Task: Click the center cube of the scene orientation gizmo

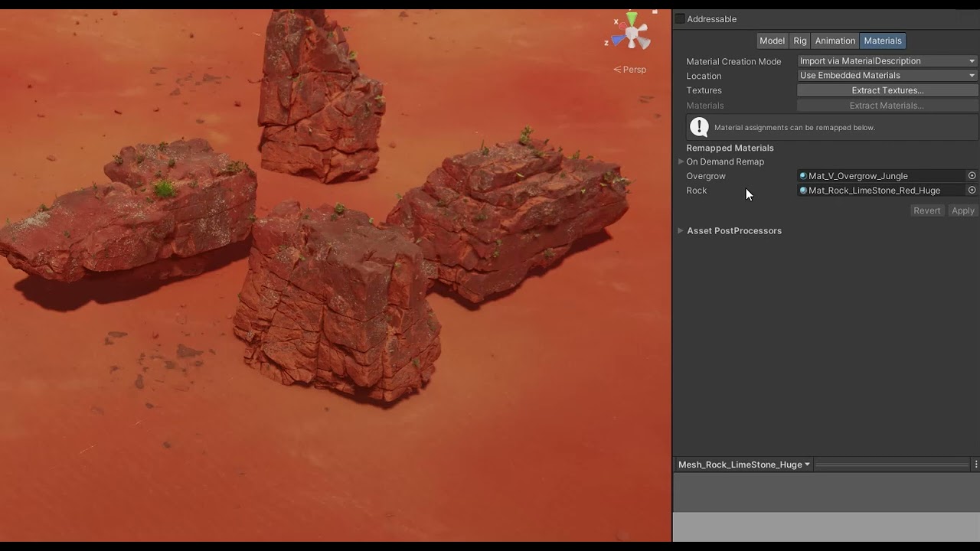Action: (632, 32)
